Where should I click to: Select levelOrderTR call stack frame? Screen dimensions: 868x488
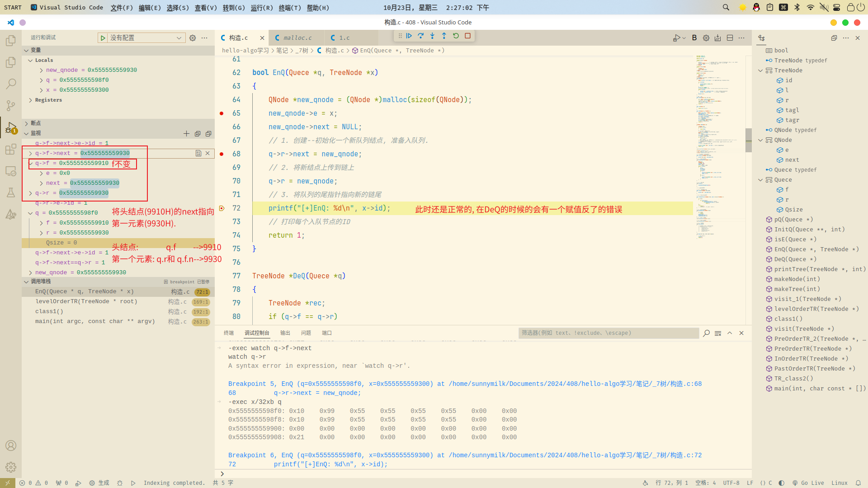[86, 301]
